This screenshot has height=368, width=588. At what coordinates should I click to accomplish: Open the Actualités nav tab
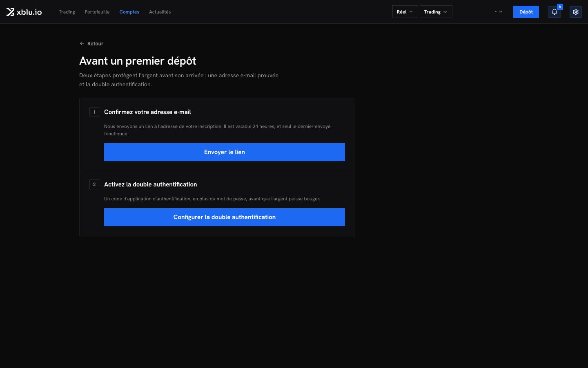click(160, 12)
